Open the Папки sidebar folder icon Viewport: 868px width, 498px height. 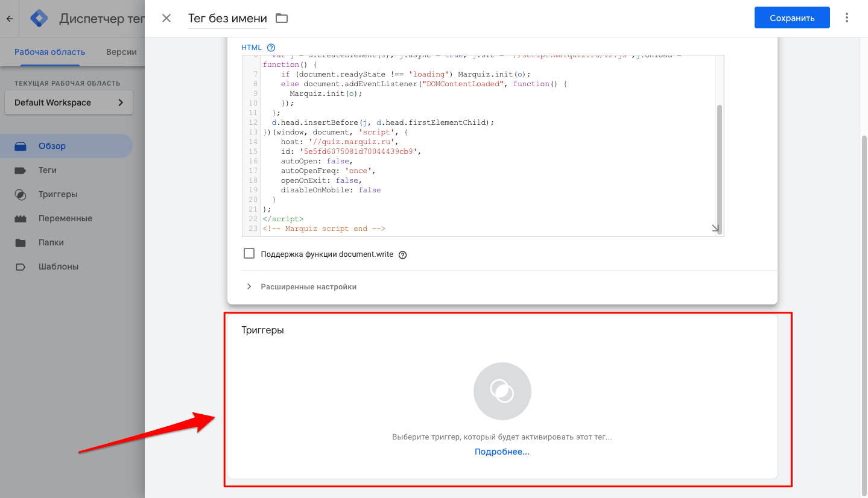(21, 242)
